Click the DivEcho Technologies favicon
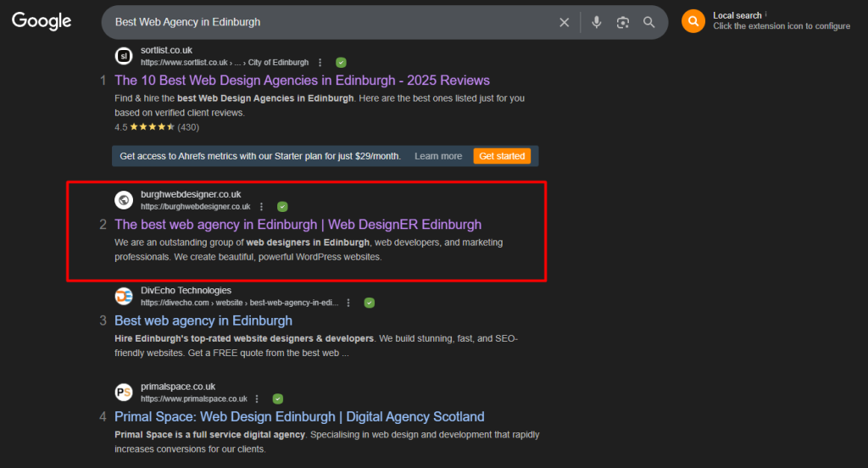The height and width of the screenshot is (468, 868). coord(124,296)
